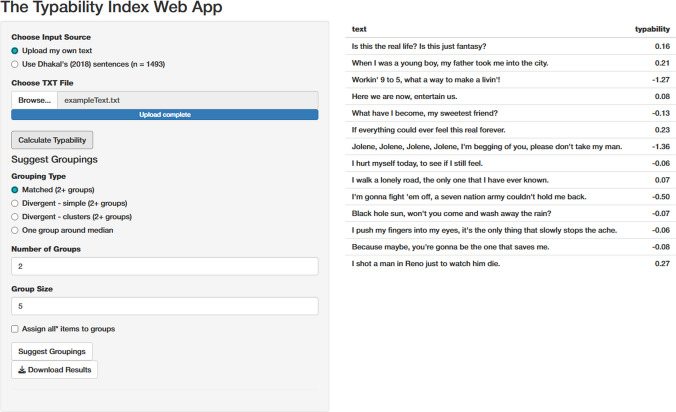Image resolution: width=676 pixels, height=412 pixels.
Task: Click the exampleText.txt file name field
Action: click(188, 100)
